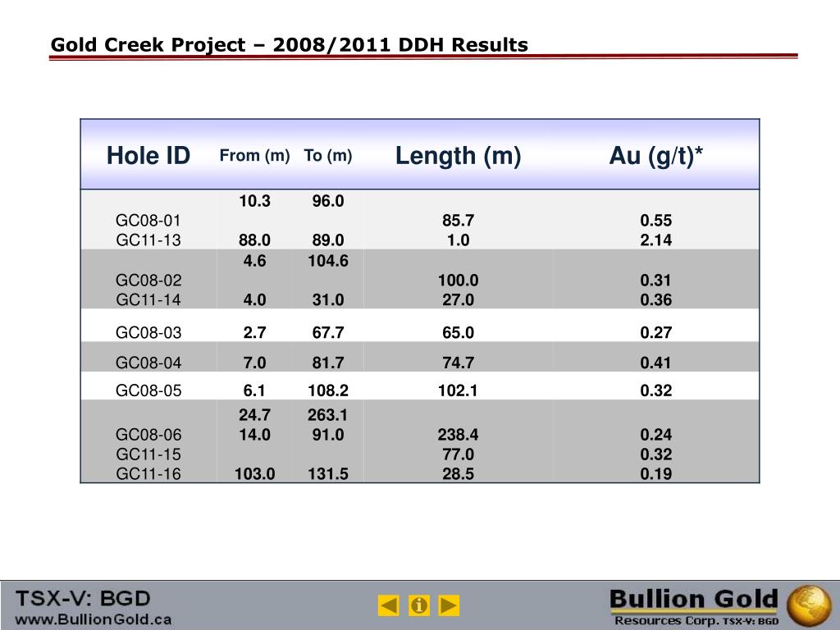Image resolution: width=840 pixels, height=630 pixels.
Task: Click the Length value 65.0
Action: pos(458,333)
